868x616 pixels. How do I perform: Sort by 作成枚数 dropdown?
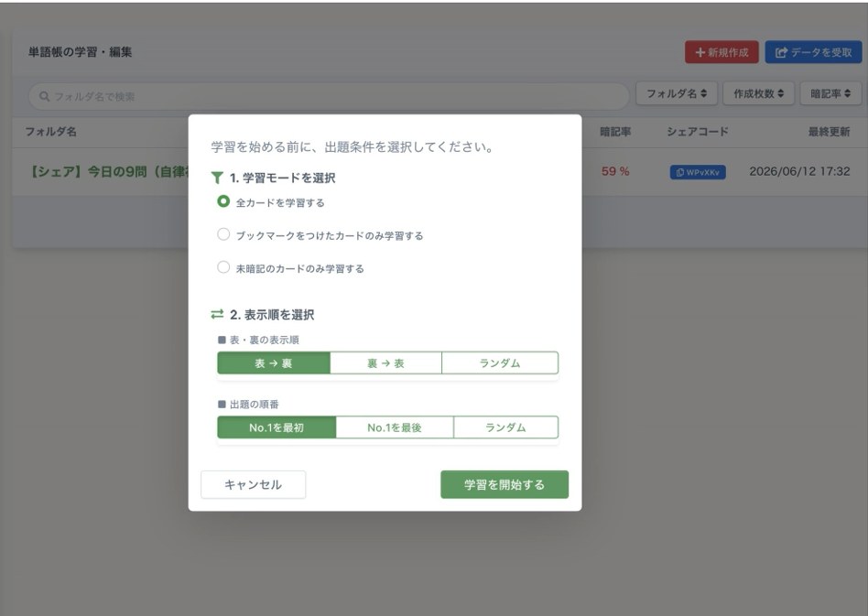pyautogui.click(x=758, y=93)
